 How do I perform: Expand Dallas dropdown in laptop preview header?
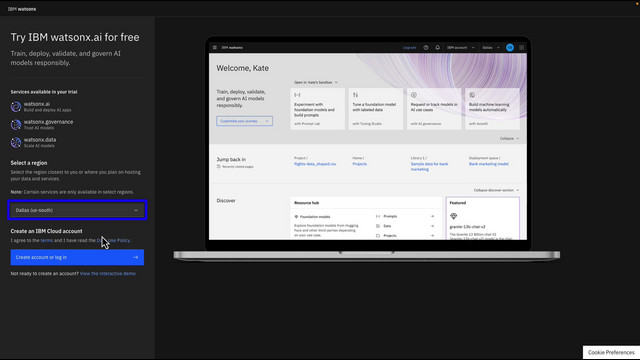491,47
